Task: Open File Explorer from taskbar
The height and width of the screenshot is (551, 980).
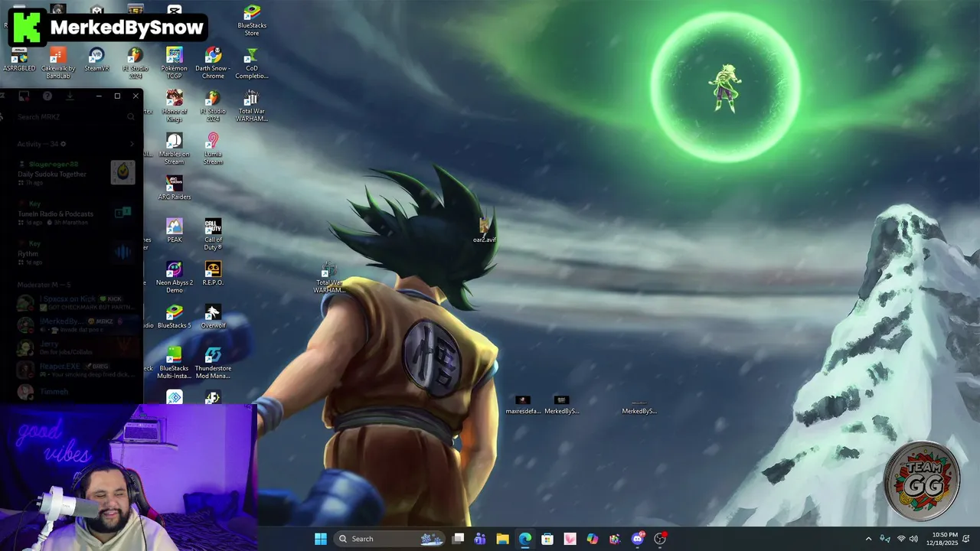Action: (x=502, y=539)
